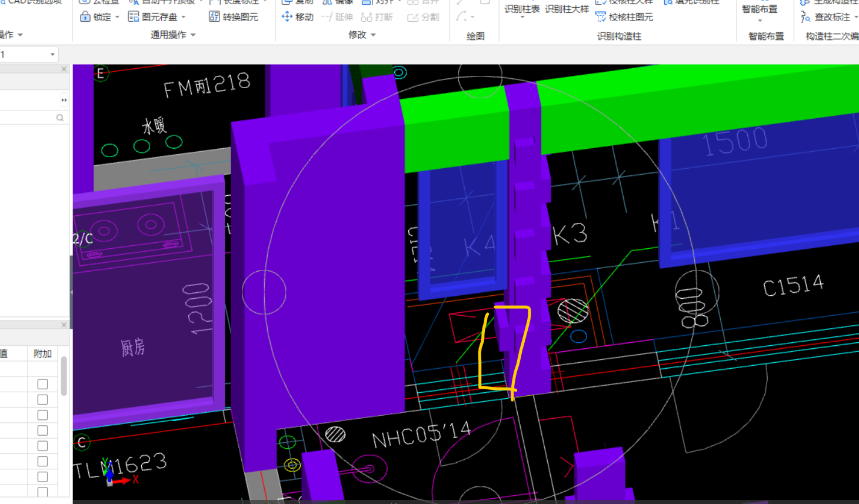Click the 水暖 text in the drawing
The width and height of the screenshot is (859, 504).
click(x=154, y=125)
